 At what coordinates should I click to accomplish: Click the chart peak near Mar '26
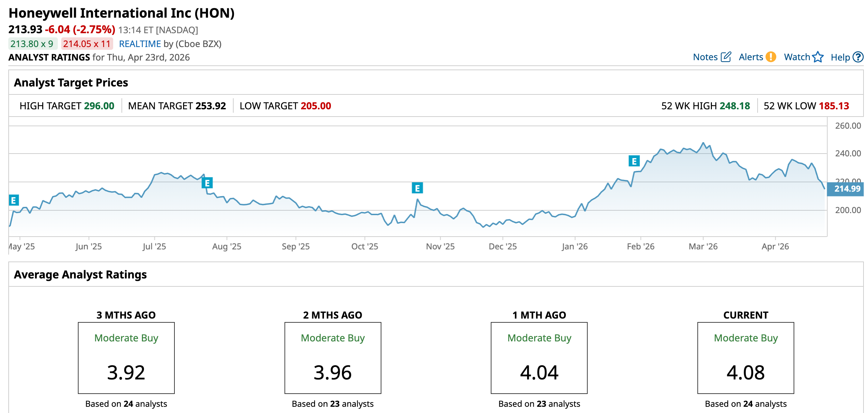tap(703, 143)
